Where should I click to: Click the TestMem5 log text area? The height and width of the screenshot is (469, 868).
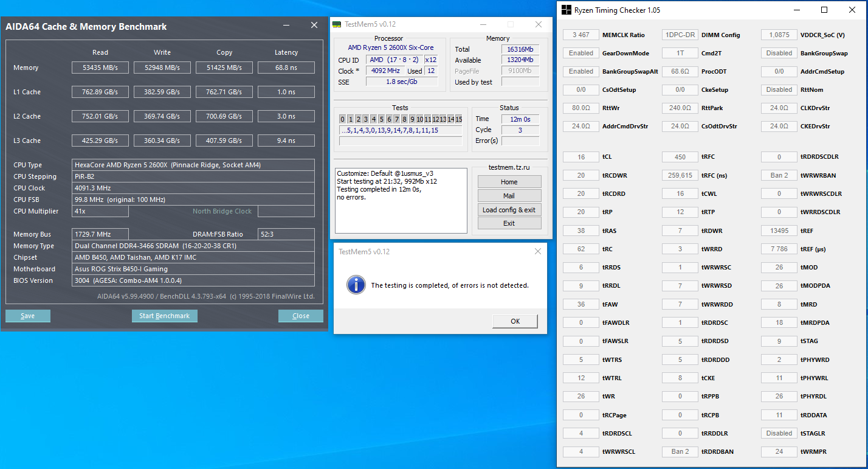pos(401,201)
